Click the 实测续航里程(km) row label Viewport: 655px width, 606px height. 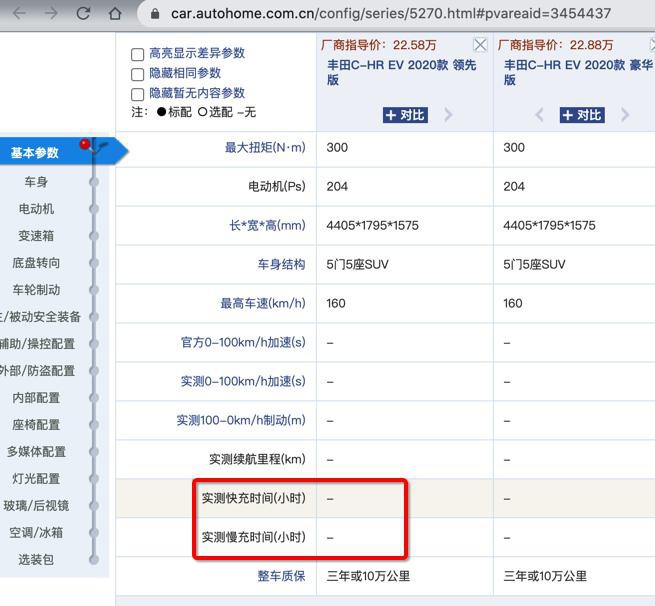click(257, 459)
